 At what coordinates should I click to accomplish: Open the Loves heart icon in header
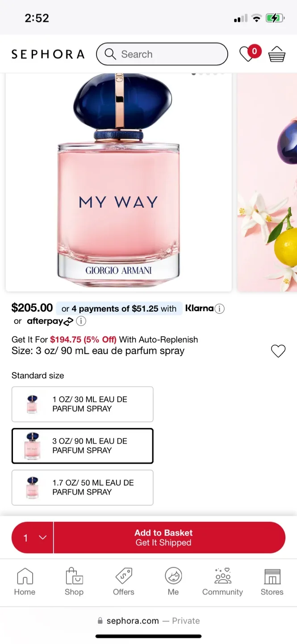(x=247, y=54)
